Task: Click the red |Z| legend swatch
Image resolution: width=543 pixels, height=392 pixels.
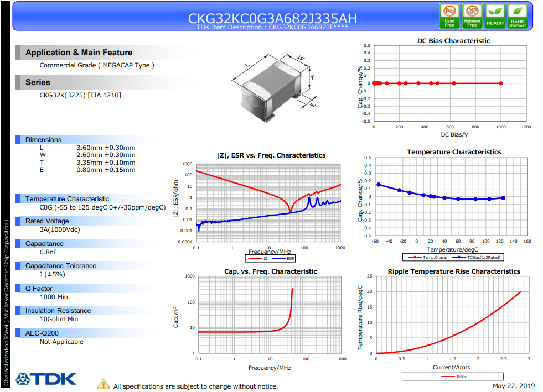Action: 255,258
